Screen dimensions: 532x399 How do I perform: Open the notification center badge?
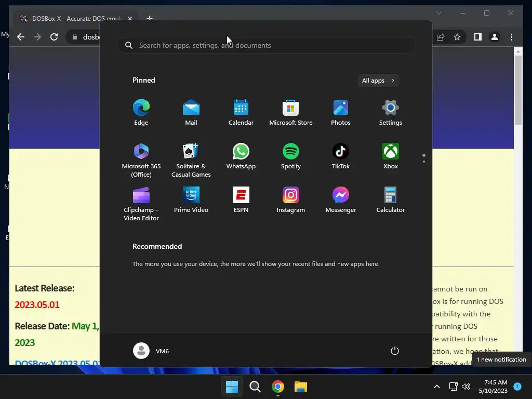[x=517, y=386]
